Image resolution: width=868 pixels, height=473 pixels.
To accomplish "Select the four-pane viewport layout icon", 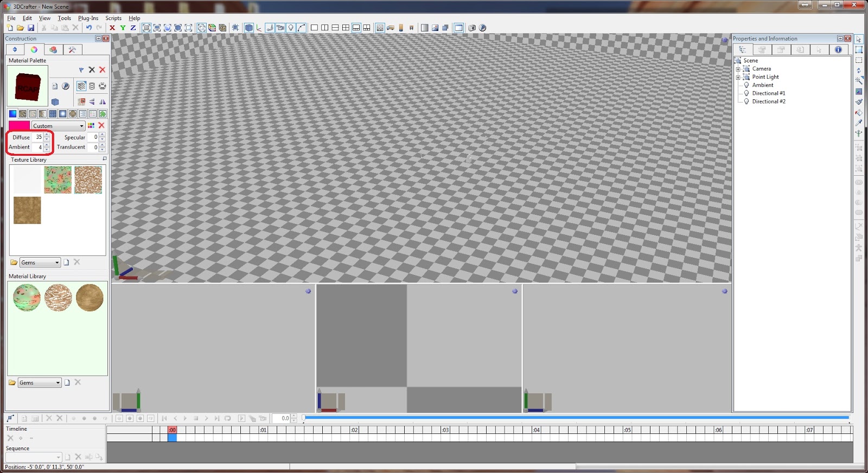I will coord(346,28).
